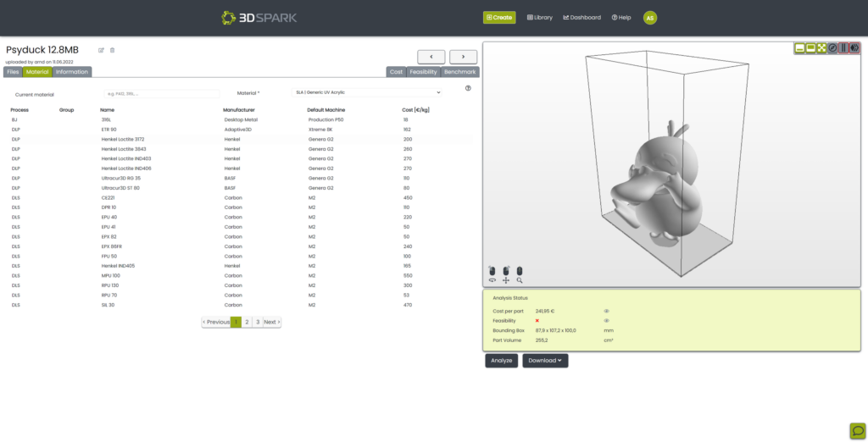Image resolution: width=868 pixels, height=442 pixels.
Task: Go to next part with right arrow button
Action: (464, 57)
